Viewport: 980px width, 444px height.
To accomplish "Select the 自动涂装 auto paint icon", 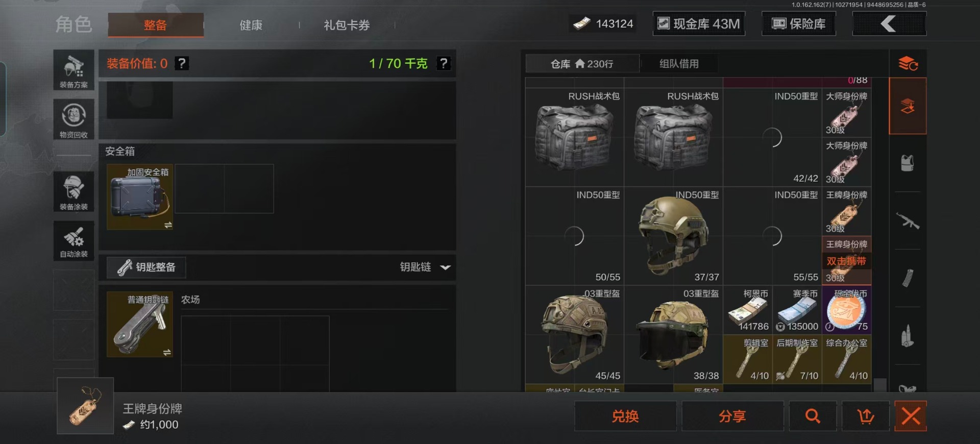I will pyautogui.click(x=73, y=240).
